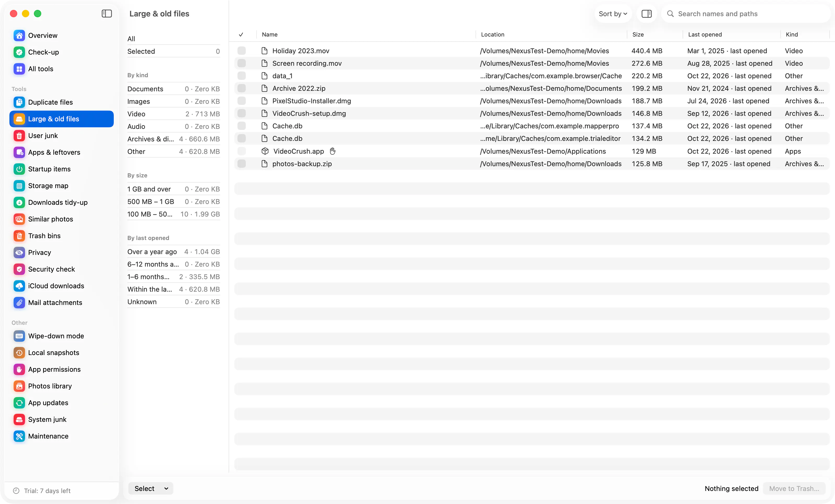Screen dimensions: 835x504
Task: Filter by Video kind
Action: [x=174, y=114]
